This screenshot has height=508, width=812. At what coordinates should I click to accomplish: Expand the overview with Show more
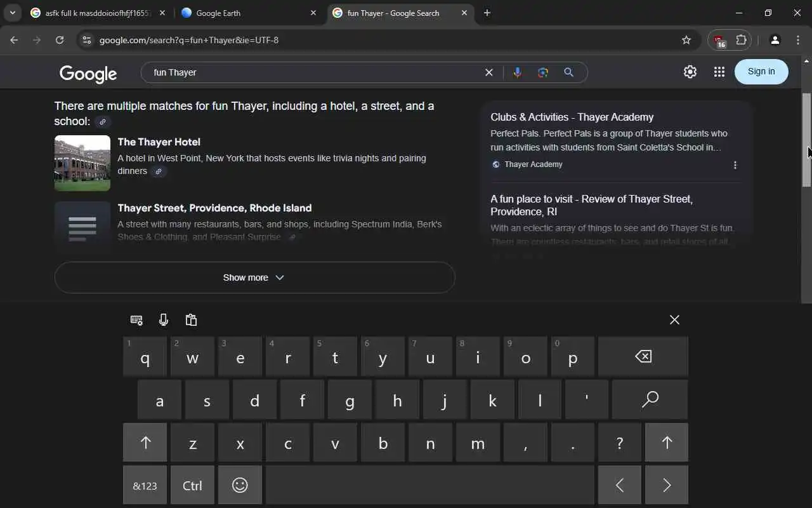(254, 277)
